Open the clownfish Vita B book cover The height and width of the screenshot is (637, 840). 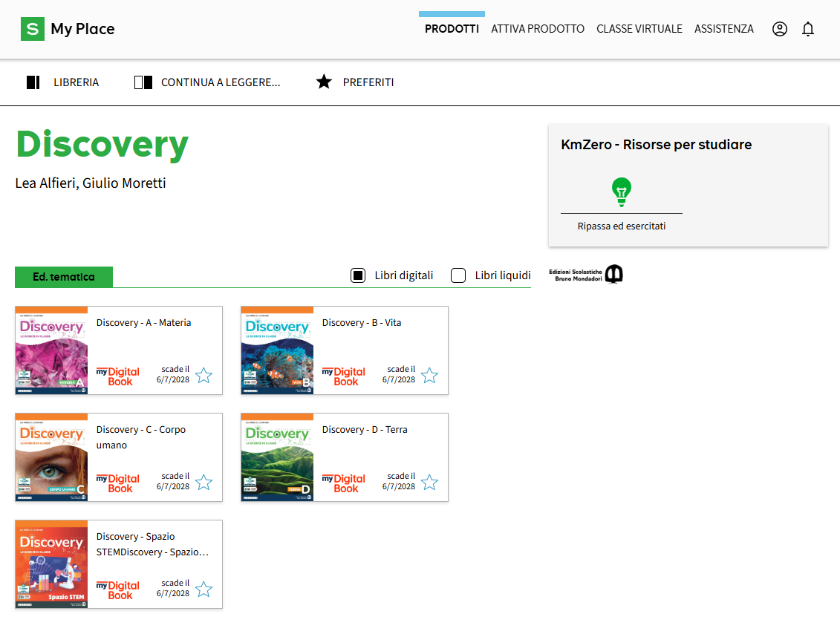click(x=277, y=350)
